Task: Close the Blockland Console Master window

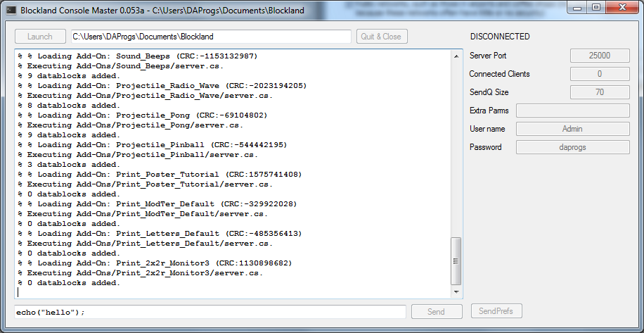Action: pyautogui.click(x=622, y=8)
